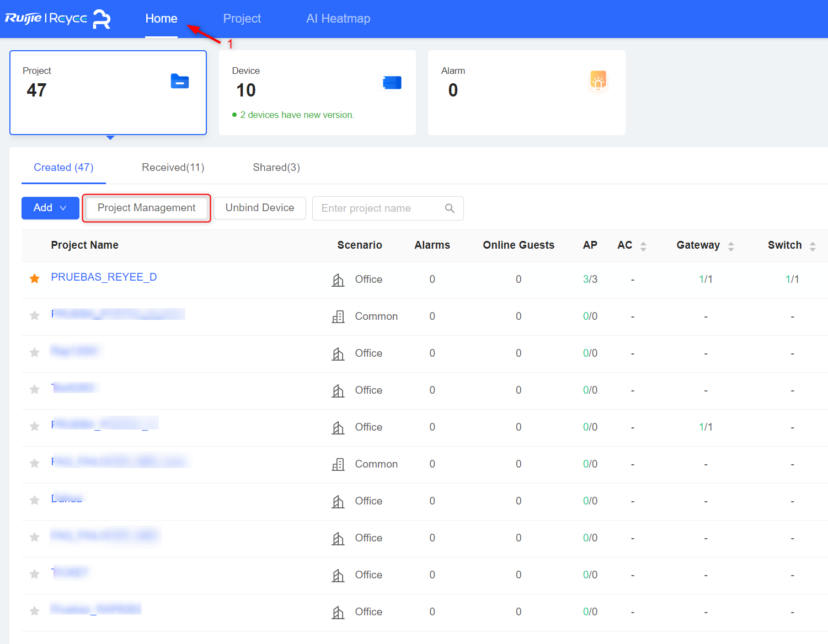828x644 pixels.
Task: Click the Office scenario icon for PRUEBAS_REYEE_D
Action: [338, 280]
